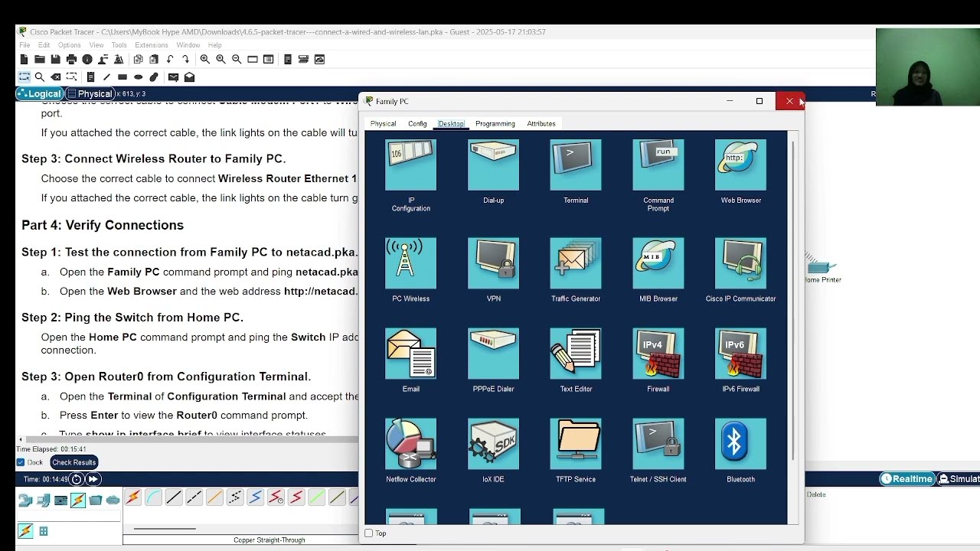The height and width of the screenshot is (551, 980).
Task: Switch to the Config tab
Action: pyautogui.click(x=417, y=123)
